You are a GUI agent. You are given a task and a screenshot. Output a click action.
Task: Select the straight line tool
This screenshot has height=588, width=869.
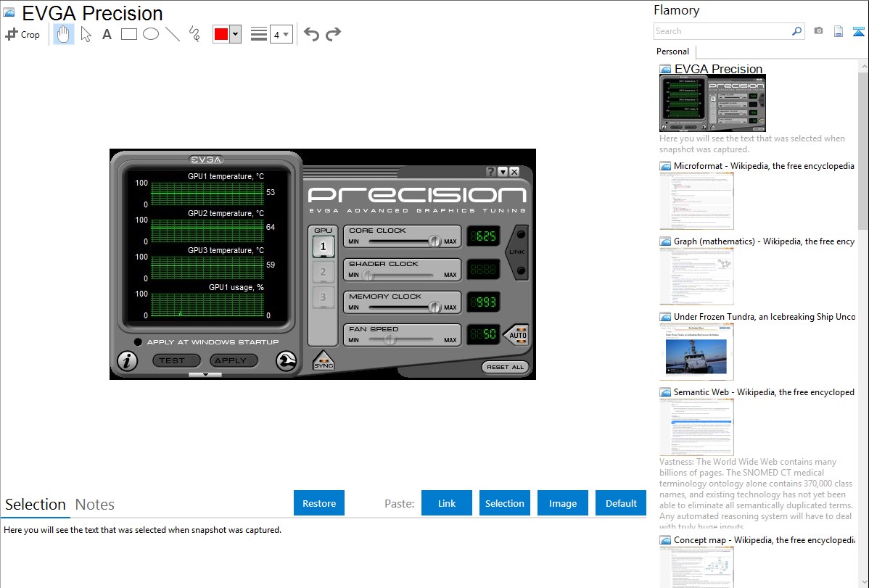pyautogui.click(x=173, y=34)
